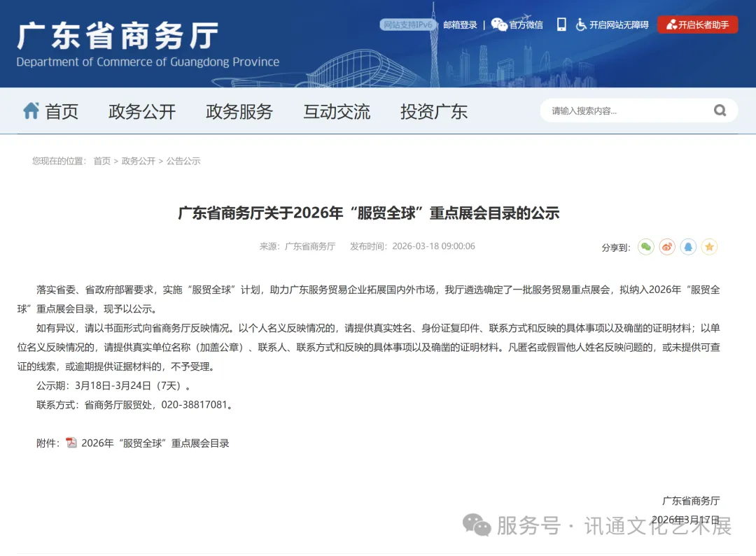Go to 首页 in breadcrumb

tap(102, 161)
